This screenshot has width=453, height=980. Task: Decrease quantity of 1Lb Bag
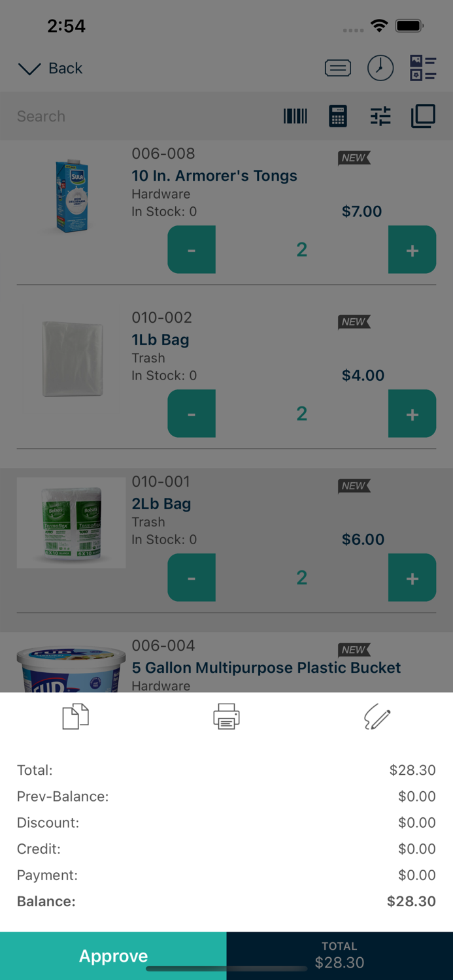click(x=191, y=414)
